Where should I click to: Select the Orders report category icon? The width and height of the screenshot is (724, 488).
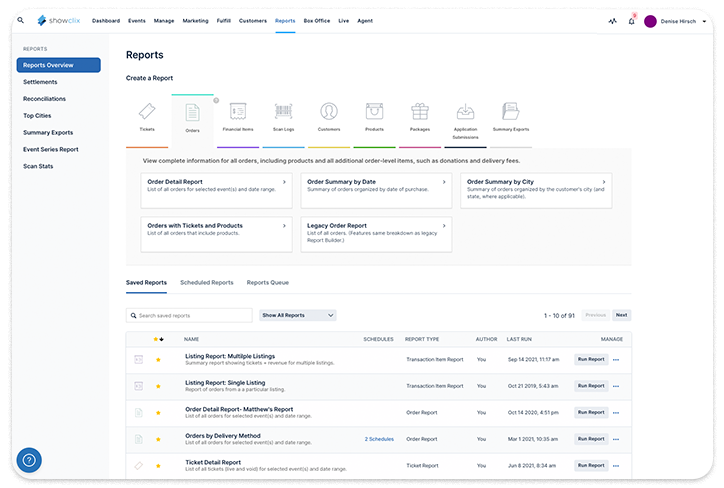(x=193, y=112)
